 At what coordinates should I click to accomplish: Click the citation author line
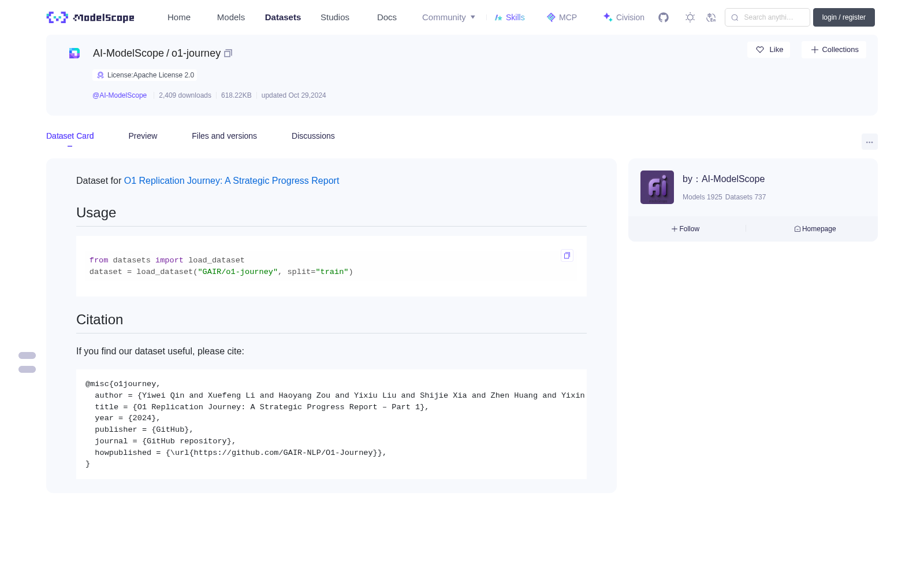click(x=340, y=396)
